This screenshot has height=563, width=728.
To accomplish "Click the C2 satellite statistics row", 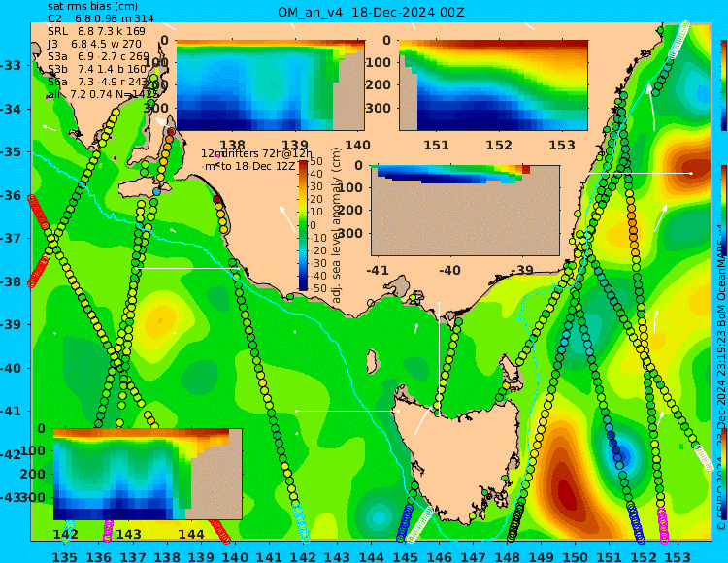I will click(x=100, y=18).
